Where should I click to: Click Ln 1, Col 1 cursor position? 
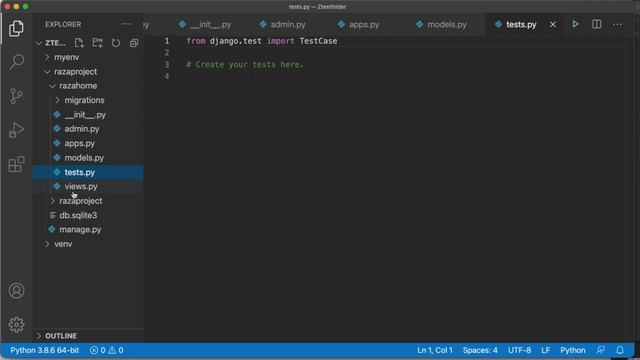tap(435, 350)
